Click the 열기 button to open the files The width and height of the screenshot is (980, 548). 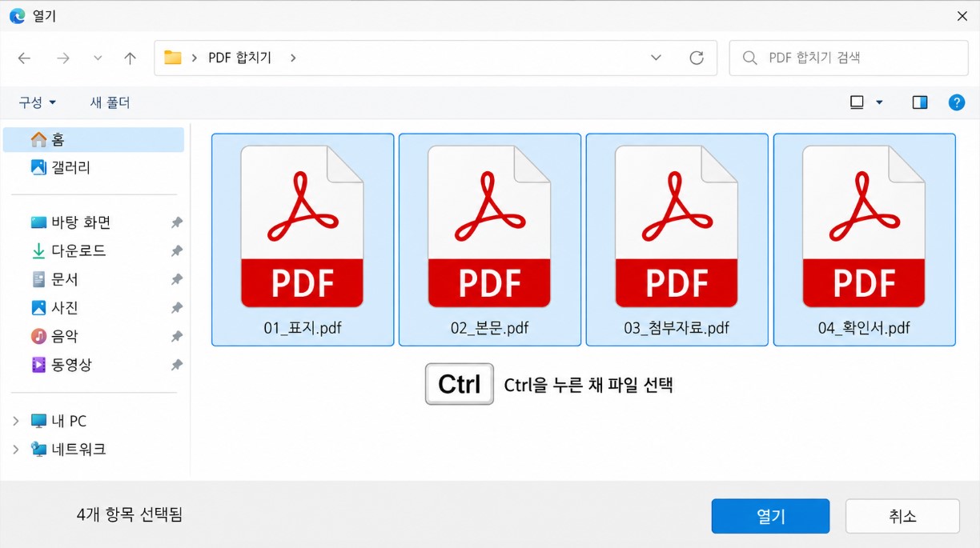click(770, 516)
